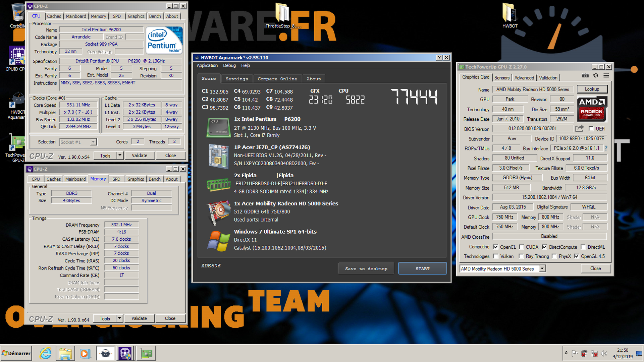
Task: Click the GPU Name field in GPU-Z
Action: tap(533, 89)
